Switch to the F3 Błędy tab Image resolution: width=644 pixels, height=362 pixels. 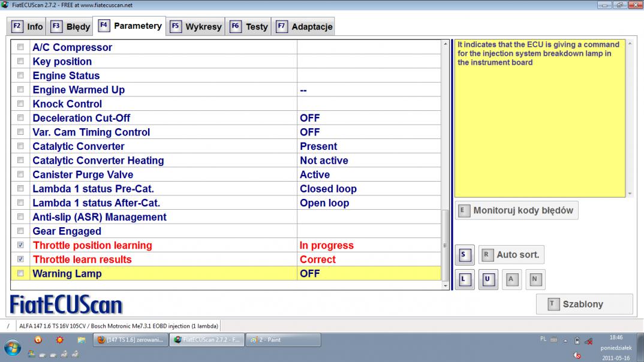click(70, 27)
